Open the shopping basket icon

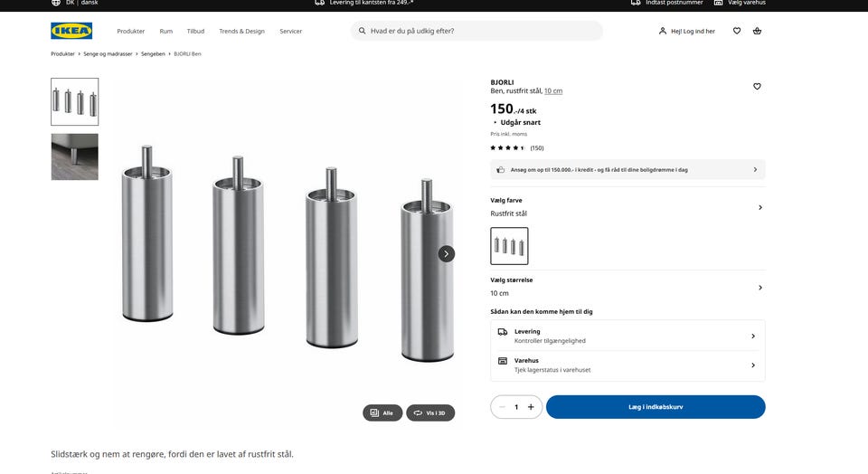pyautogui.click(x=757, y=31)
